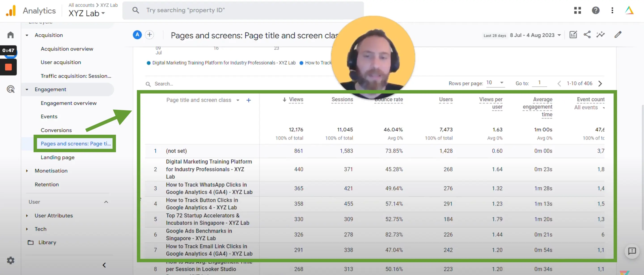644x275 pixels.
Task: Sort by Event count column header
Action: click(591, 99)
